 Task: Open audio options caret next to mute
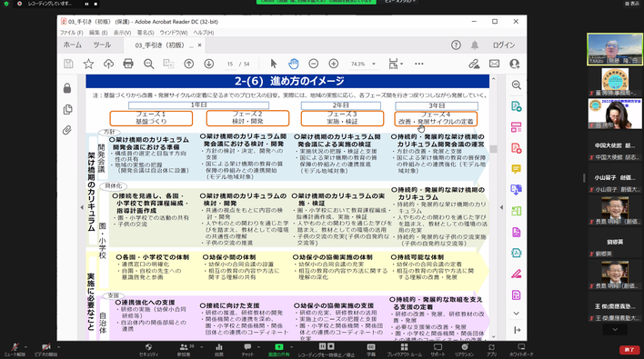coord(25,347)
